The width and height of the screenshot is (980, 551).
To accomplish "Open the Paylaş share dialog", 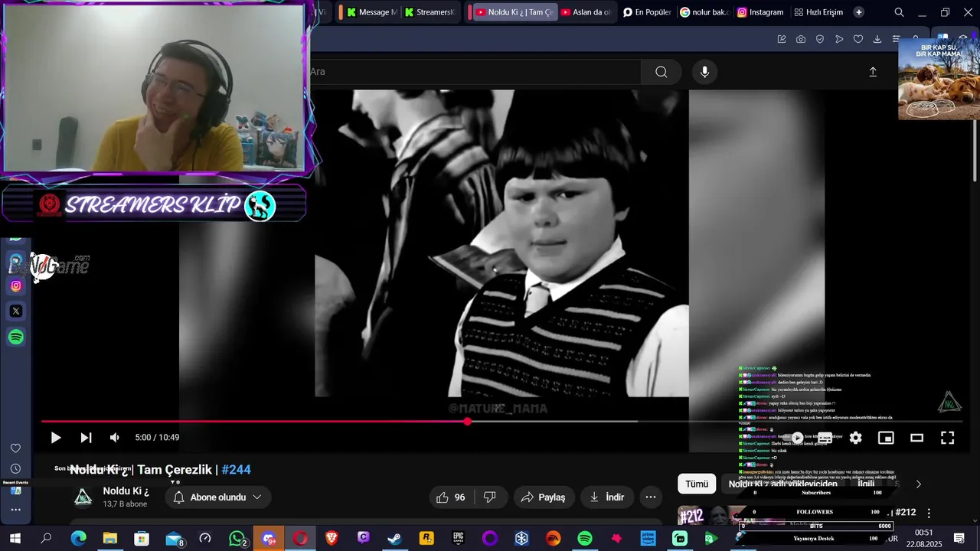I will pyautogui.click(x=543, y=497).
